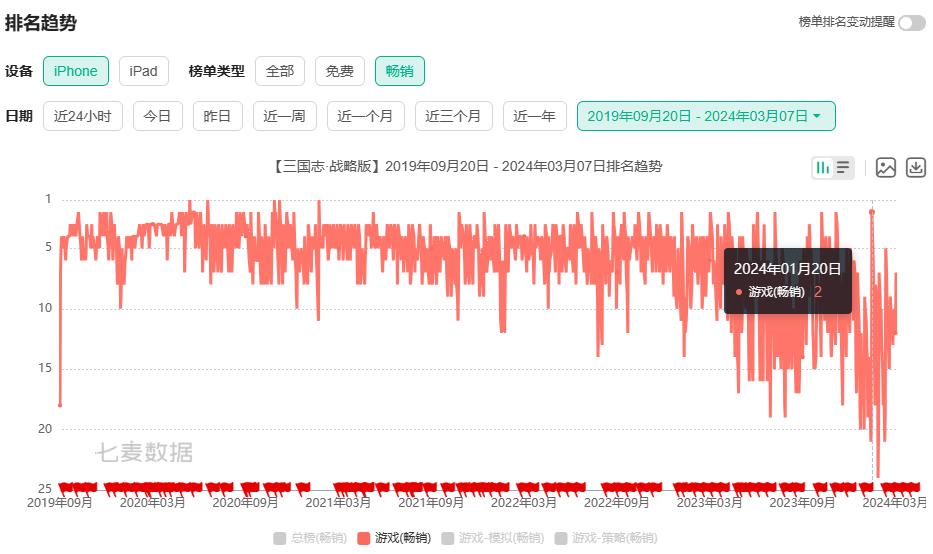Choose 畅销 chart type
This screenshot has width=933, height=554.
[x=400, y=71]
